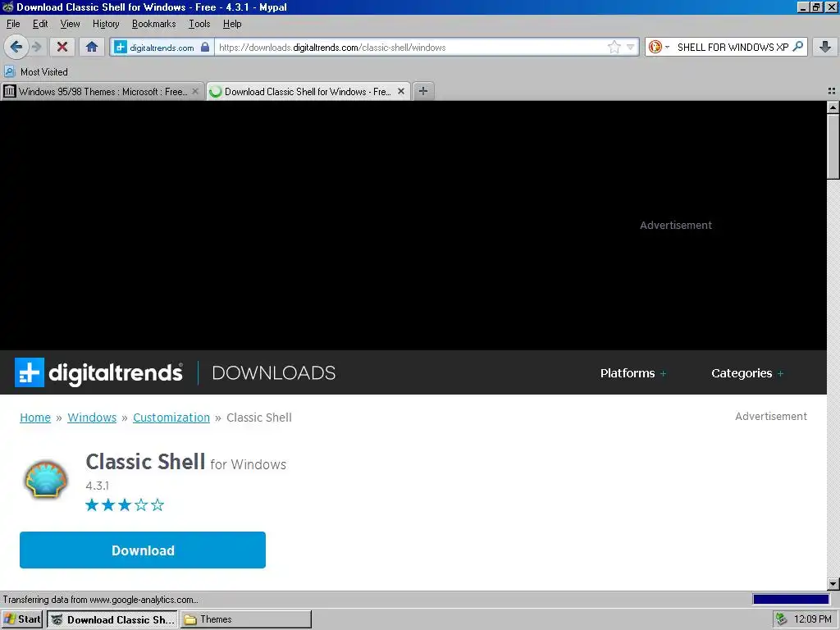
Task: Click the page loading progress bar
Action: (x=791, y=600)
